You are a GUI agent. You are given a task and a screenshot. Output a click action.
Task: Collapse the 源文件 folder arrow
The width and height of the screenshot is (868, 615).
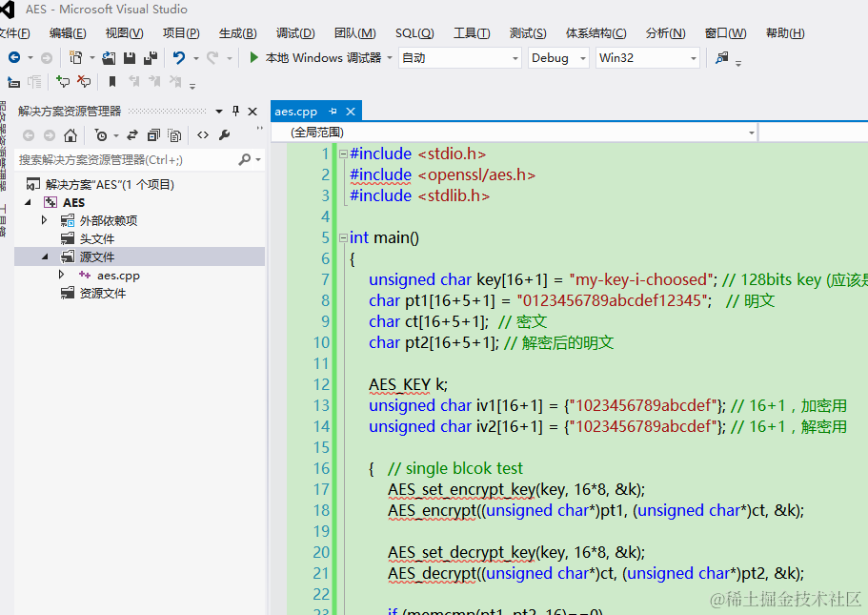click(46, 257)
